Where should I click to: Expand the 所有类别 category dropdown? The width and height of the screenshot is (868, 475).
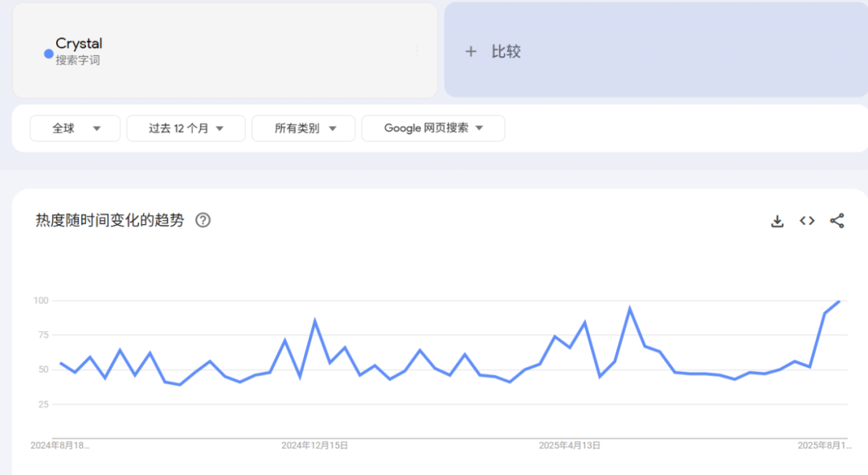click(x=303, y=128)
